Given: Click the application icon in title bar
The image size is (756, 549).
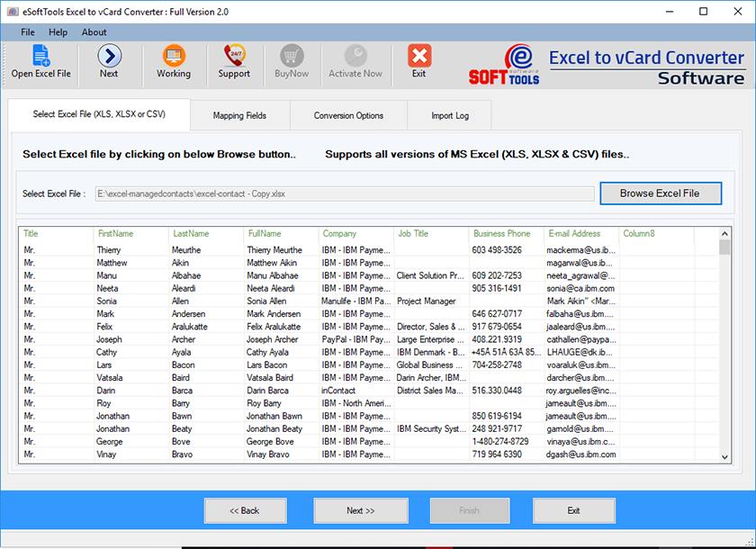Looking at the screenshot, I should 12,12.
